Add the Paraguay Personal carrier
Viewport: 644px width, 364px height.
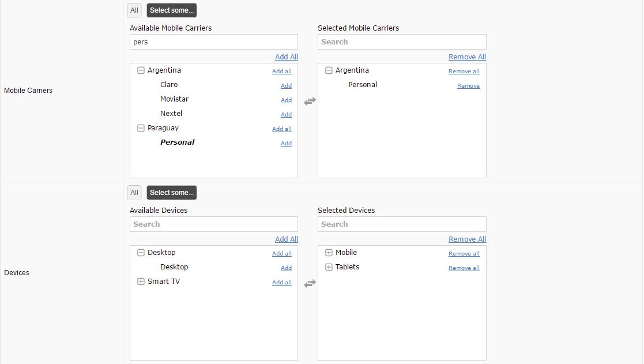tap(286, 143)
